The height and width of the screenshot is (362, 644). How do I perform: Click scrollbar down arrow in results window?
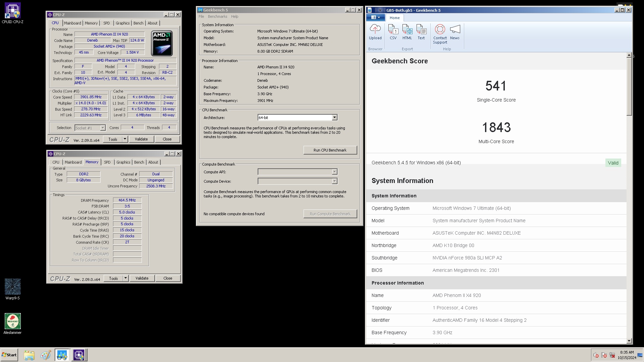point(629,341)
